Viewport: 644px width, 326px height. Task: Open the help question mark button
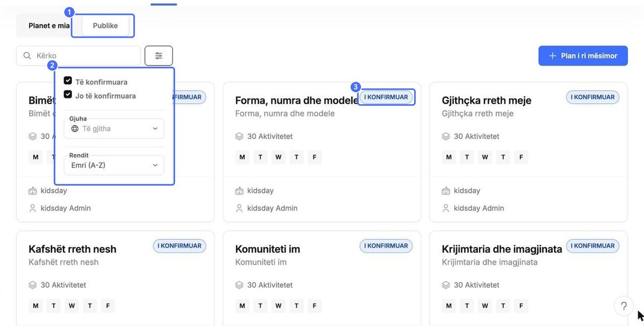[x=624, y=306]
